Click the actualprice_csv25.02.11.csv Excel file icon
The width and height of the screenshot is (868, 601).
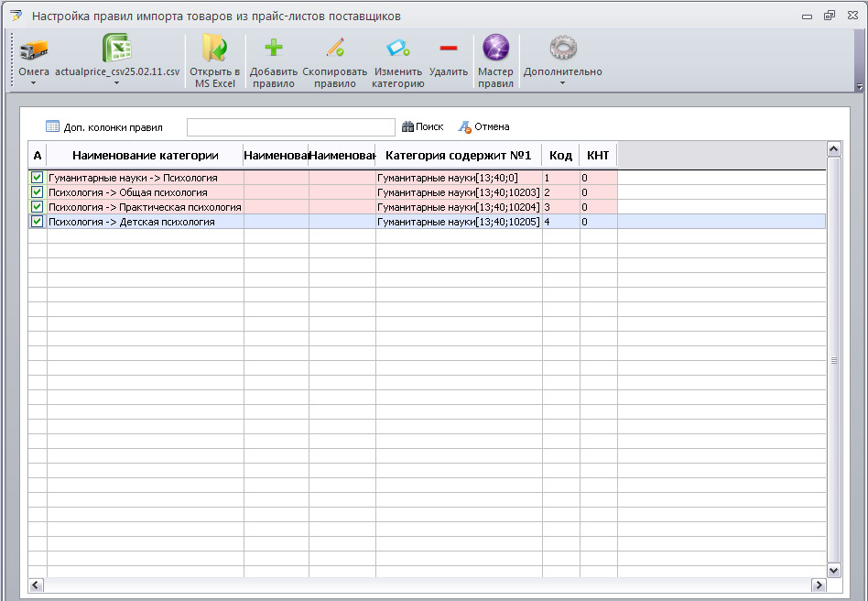(x=117, y=48)
